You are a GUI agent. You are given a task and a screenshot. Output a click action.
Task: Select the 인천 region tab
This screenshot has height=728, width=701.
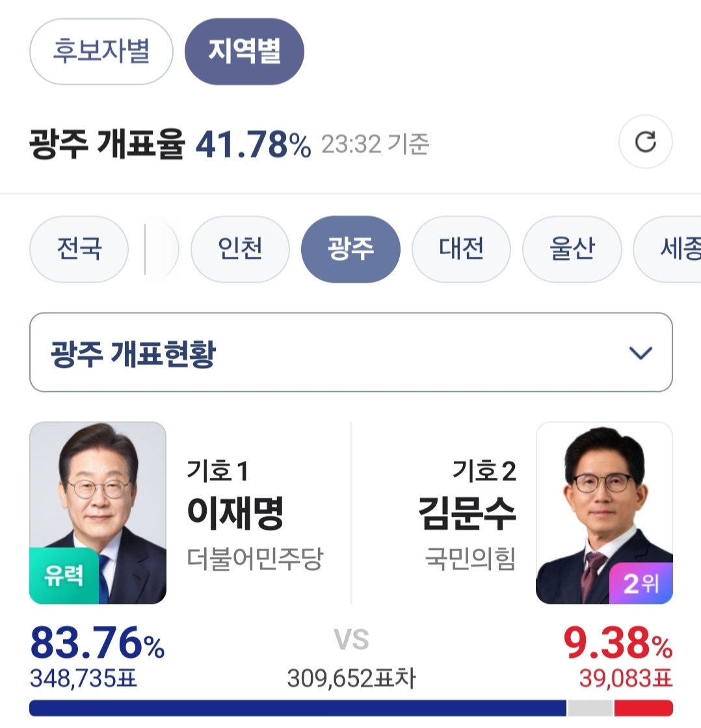240,250
